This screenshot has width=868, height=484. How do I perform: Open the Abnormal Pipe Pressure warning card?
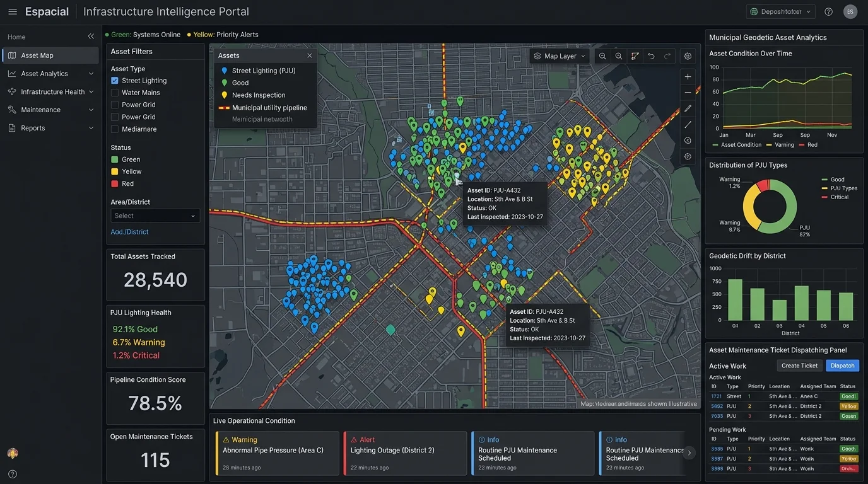tap(277, 453)
